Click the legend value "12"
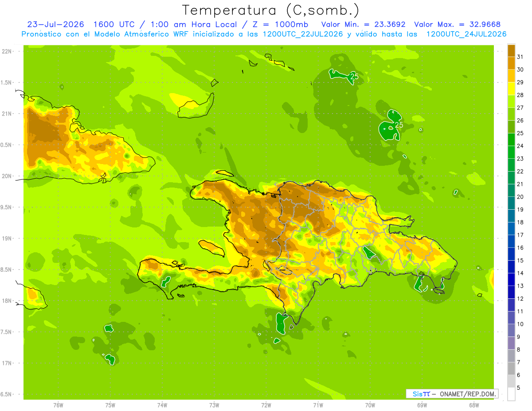Screen dimensions: 532x411 pyautogui.click(x=520, y=299)
